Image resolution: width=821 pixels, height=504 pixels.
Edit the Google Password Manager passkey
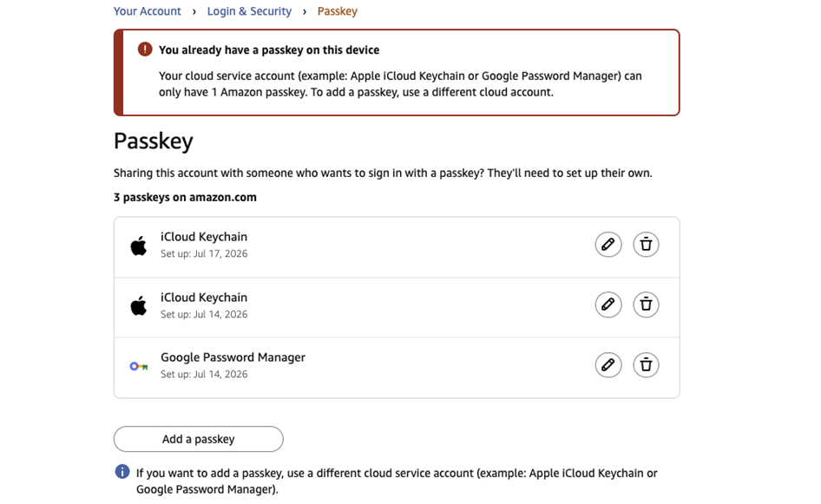(608, 365)
